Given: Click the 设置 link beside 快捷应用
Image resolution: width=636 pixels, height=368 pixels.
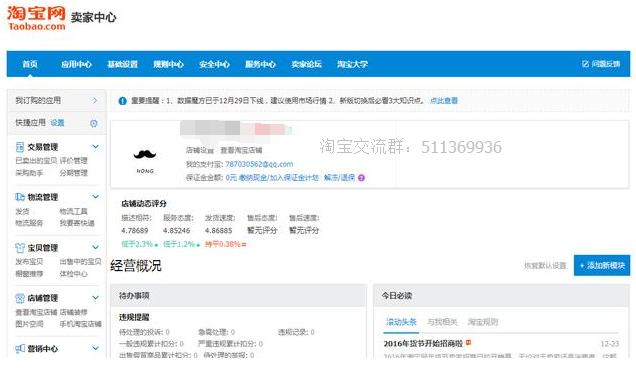Looking at the screenshot, I should coord(57,123).
